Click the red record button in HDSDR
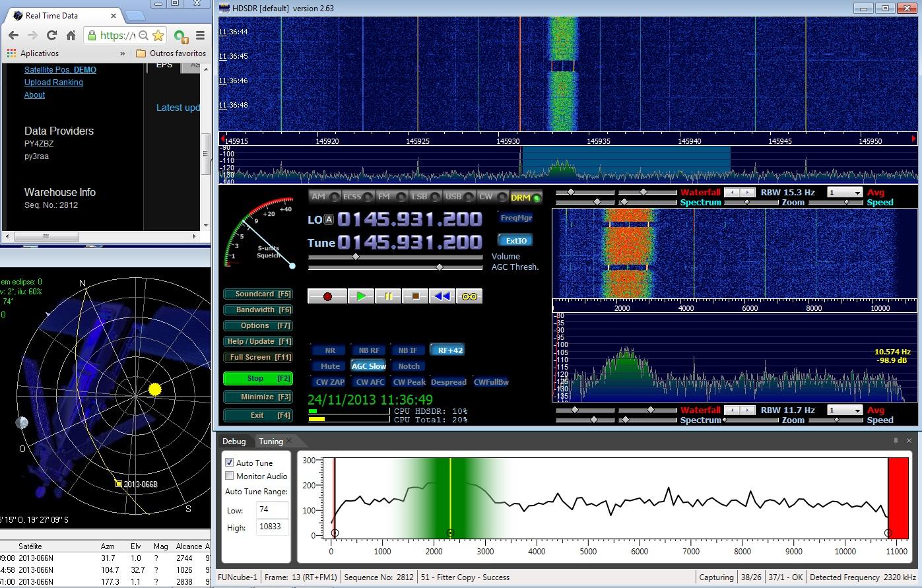Image resolution: width=922 pixels, height=588 pixels. click(x=327, y=296)
